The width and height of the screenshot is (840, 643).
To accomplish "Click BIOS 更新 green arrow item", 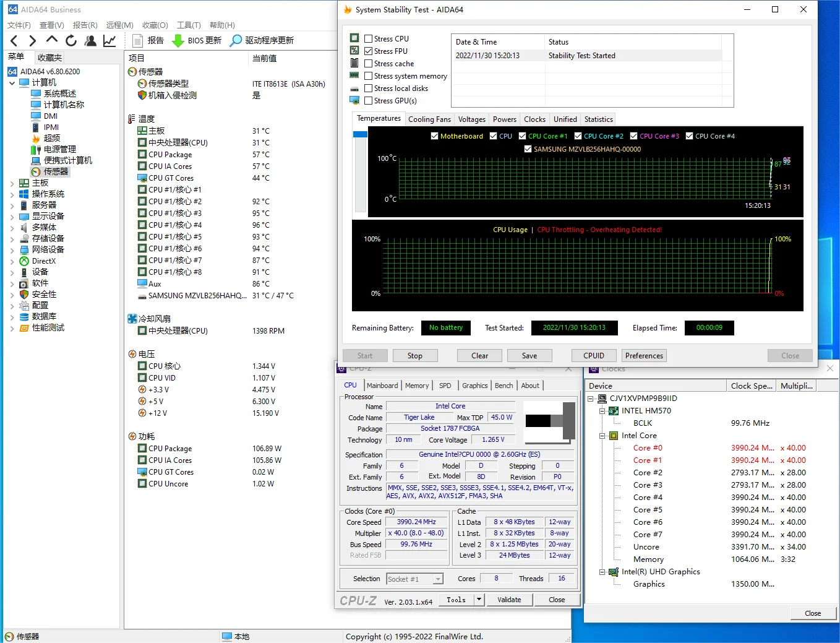I will pos(197,41).
